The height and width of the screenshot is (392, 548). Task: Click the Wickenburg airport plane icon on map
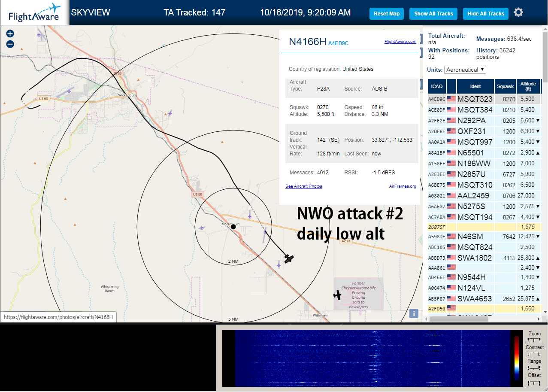click(x=70, y=91)
